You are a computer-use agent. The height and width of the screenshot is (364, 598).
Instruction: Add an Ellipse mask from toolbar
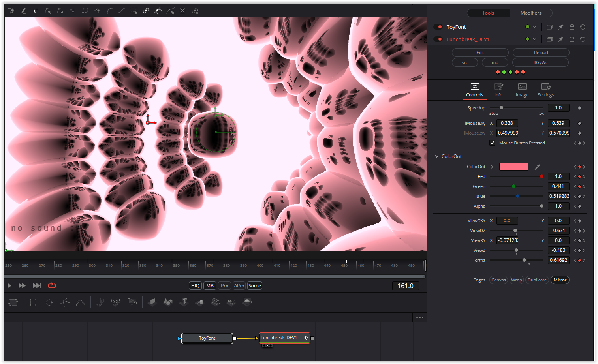coord(49,302)
